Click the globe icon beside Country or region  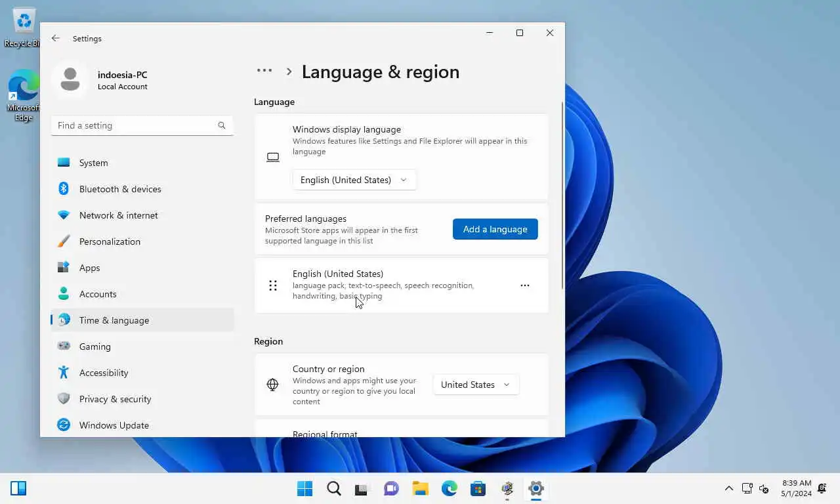[273, 385]
